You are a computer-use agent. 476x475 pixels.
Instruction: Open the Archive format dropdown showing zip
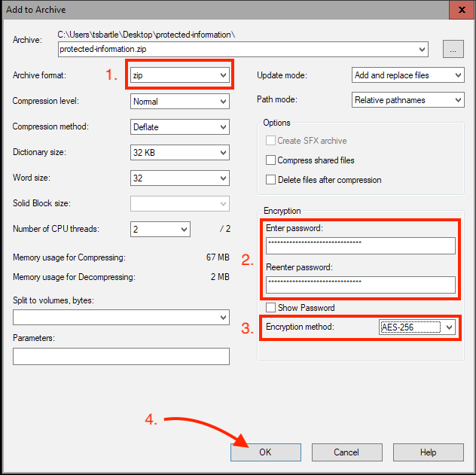coord(180,75)
